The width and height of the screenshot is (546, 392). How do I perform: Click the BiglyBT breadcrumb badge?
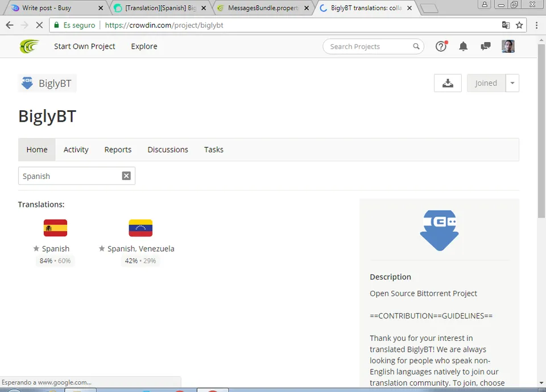tap(47, 84)
